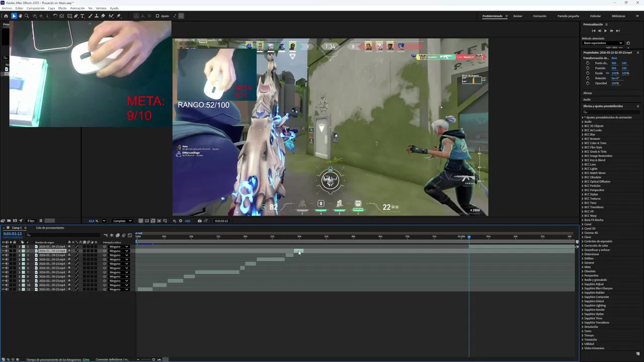Screen dimensions: 644x362
Task: Expand the Distorsionar effects category
Action: (583, 254)
